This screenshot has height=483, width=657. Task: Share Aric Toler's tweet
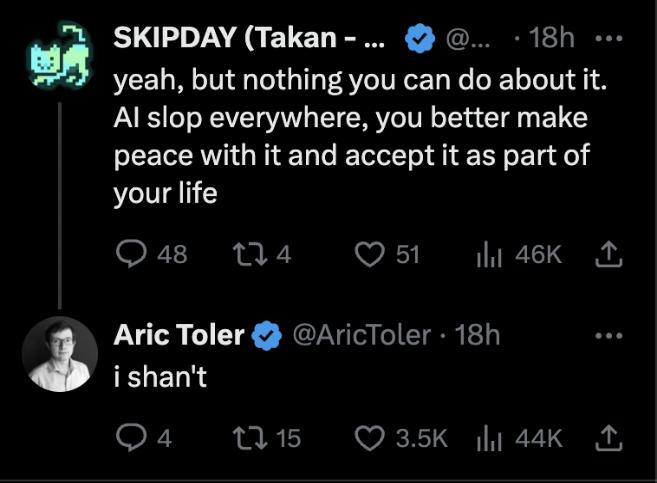(x=607, y=438)
